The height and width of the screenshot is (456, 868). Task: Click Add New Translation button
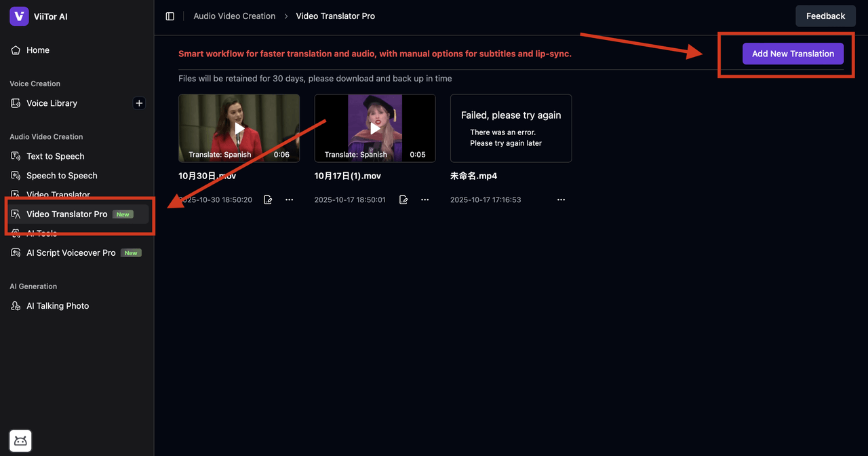(793, 54)
